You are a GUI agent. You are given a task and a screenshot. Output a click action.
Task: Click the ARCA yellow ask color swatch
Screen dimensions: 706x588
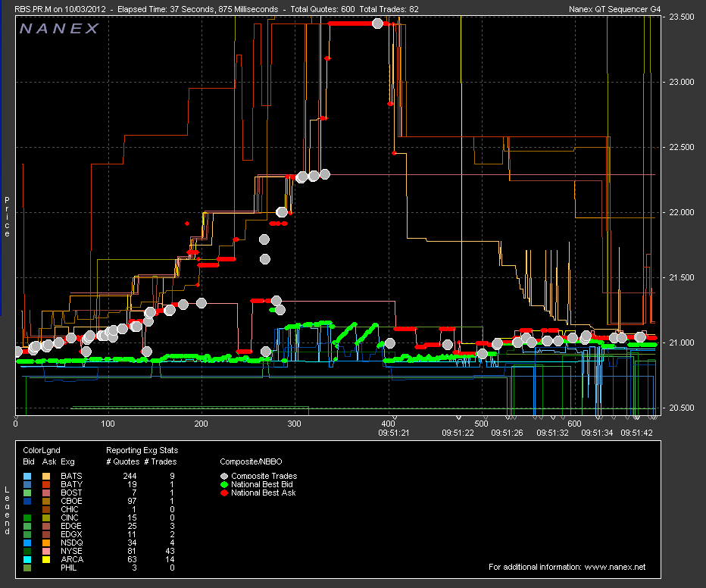[46, 559]
